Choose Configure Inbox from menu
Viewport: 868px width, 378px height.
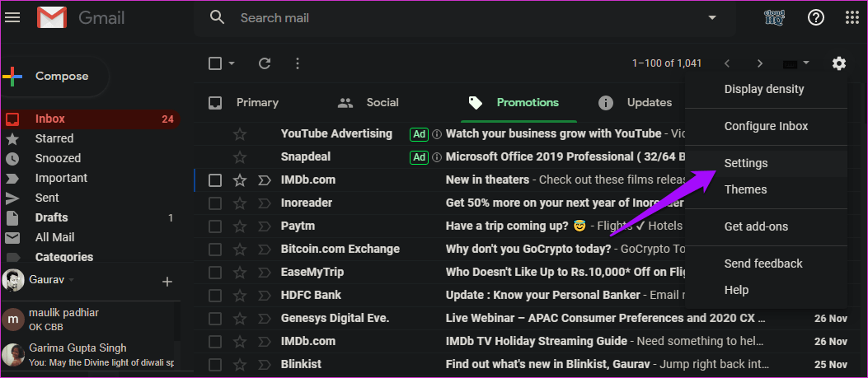coord(766,126)
